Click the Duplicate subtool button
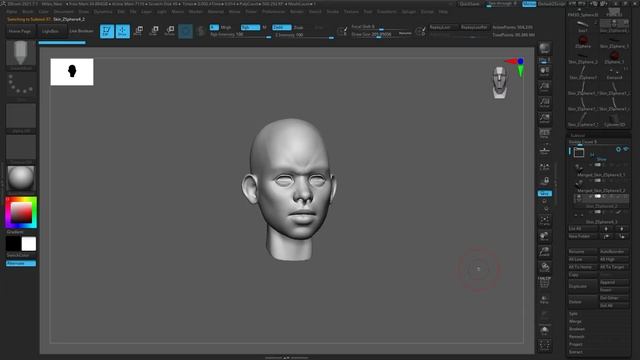The width and height of the screenshot is (640, 360). (582, 286)
